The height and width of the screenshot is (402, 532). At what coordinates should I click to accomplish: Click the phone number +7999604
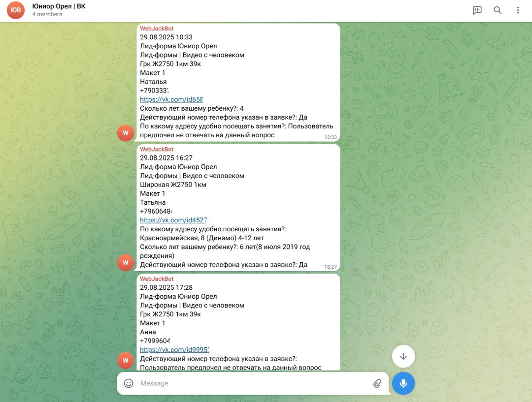click(x=155, y=340)
